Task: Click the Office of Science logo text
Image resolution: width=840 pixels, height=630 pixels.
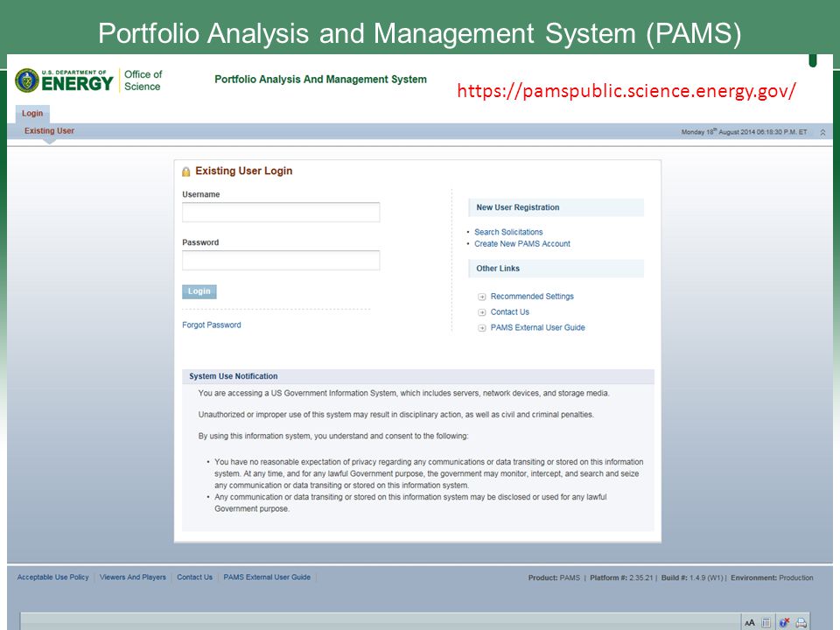Action: point(143,80)
